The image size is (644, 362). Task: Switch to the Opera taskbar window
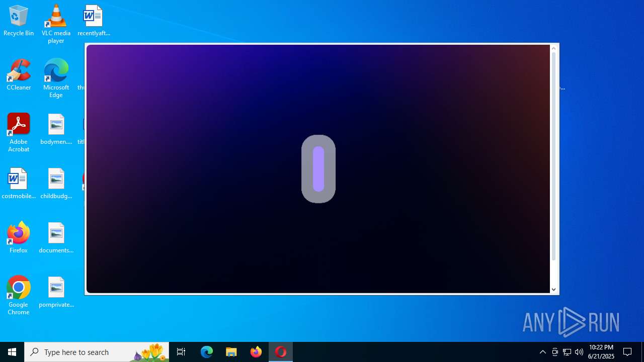coord(281,352)
